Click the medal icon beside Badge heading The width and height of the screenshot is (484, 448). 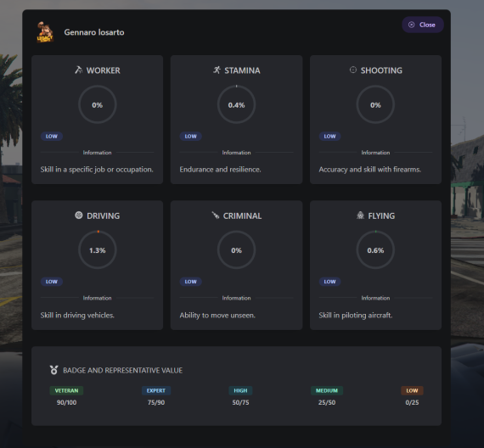pos(54,370)
